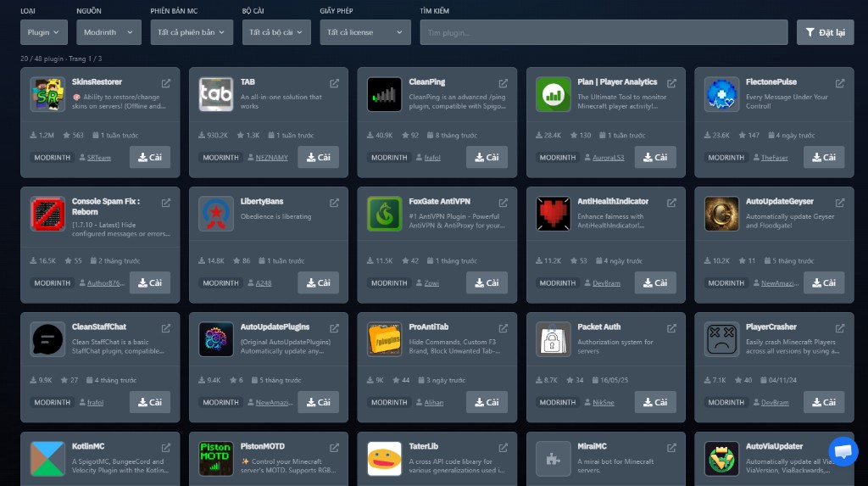
Task: Open MiraiMC external link icon
Action: [671, 447]
